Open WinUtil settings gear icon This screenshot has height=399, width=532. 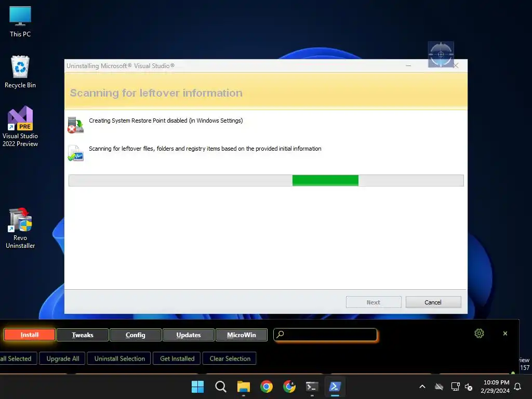(x=479, y=334)
